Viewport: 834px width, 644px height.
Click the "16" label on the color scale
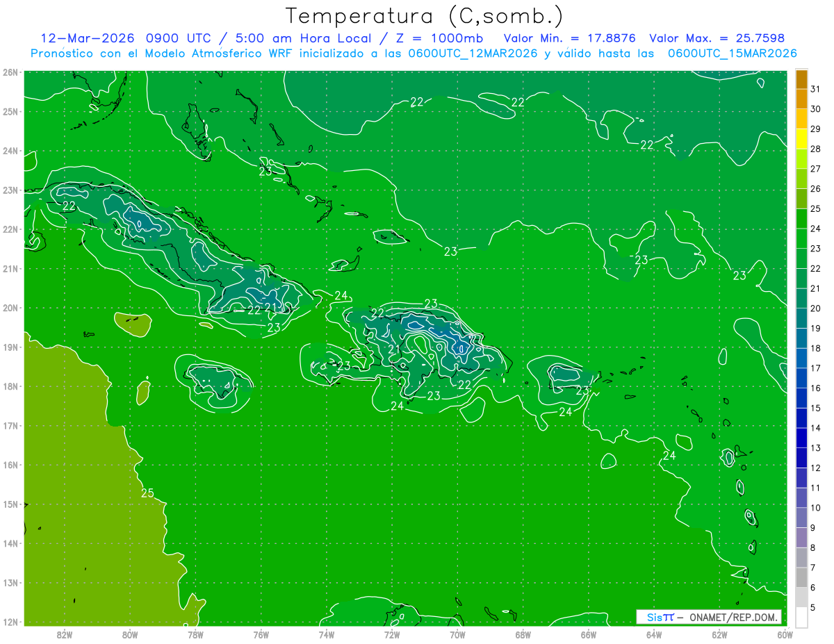click(815, 388)
